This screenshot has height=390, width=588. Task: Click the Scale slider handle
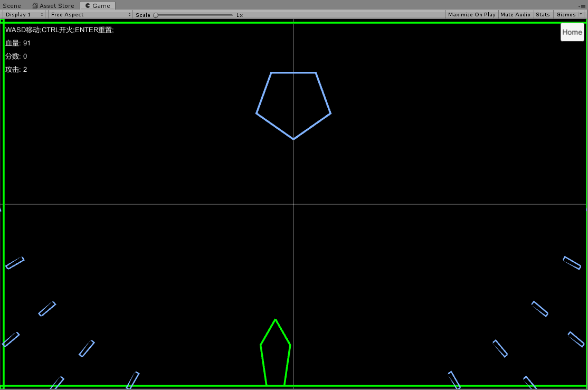[156, 15]
